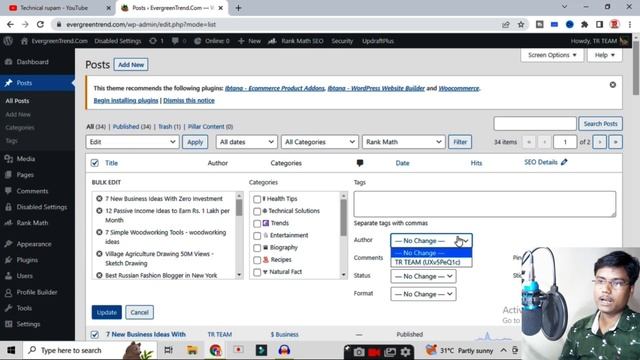640x360 pixels.
Task: Focus the search posts input field
Action: pos(535,124)
